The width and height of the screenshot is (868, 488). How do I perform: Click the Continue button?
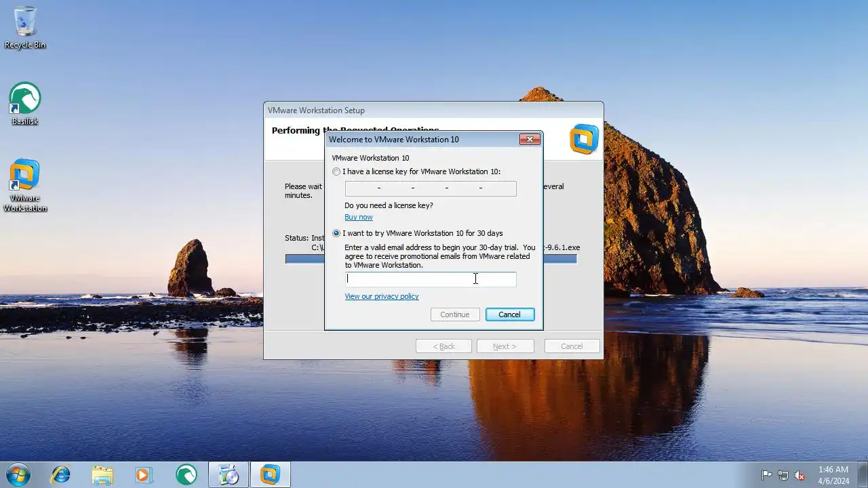[455, 314]
